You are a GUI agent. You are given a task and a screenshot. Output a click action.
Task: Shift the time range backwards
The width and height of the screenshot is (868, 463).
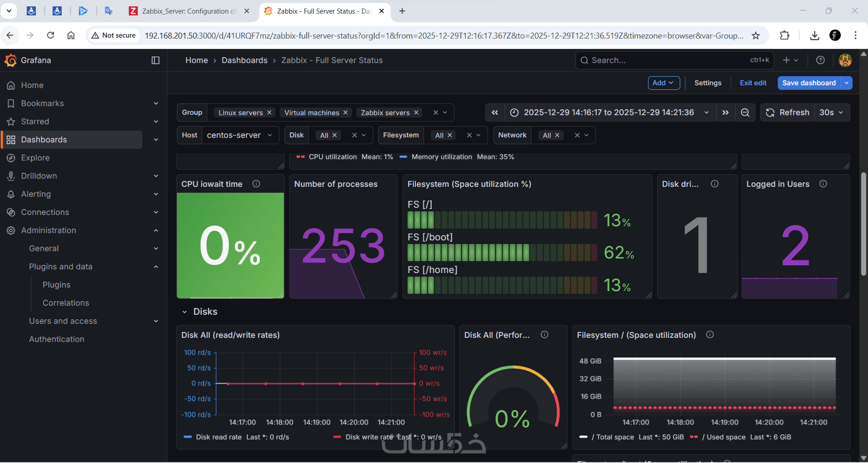[495, 112]
